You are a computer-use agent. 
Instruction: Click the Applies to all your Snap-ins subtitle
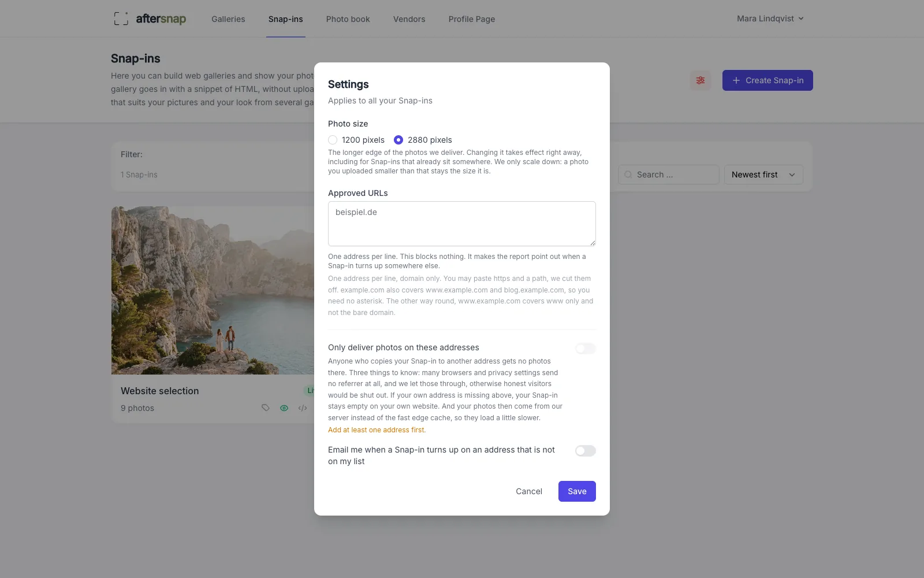380,101
